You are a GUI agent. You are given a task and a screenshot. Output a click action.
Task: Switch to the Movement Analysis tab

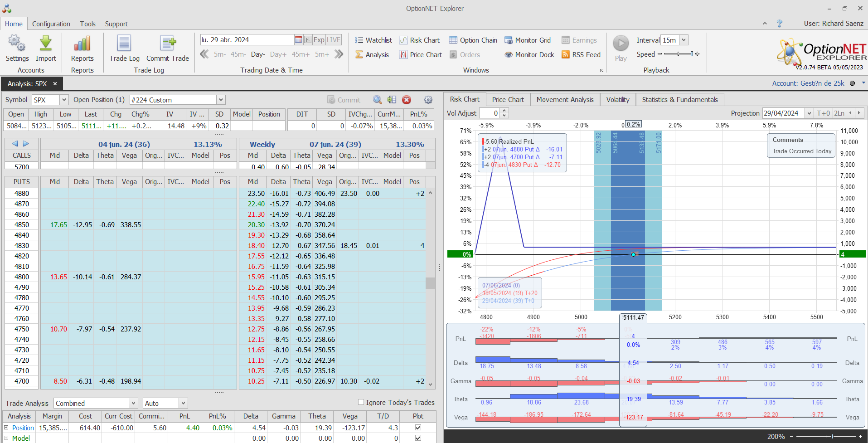point(565,100)
